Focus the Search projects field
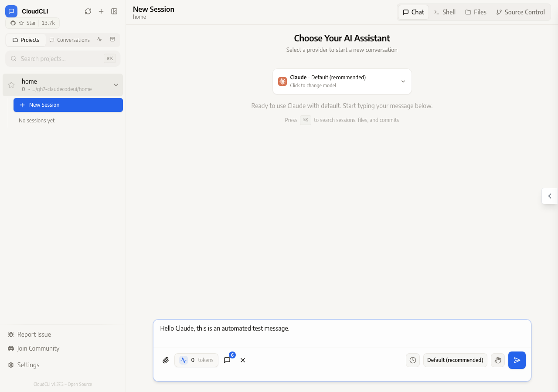558x392 pixels. point(63,59)
